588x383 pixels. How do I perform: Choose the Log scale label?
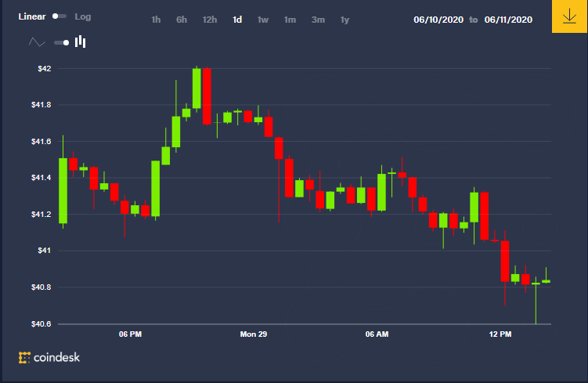point(82,16)
